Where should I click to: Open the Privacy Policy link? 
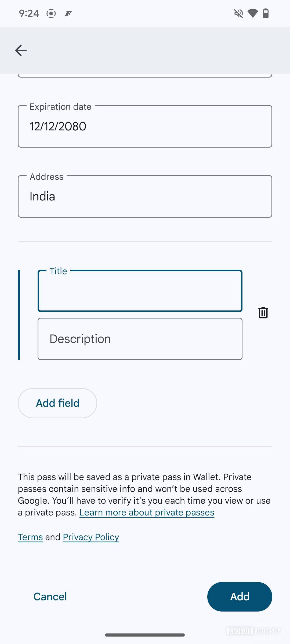coord(91,537)
